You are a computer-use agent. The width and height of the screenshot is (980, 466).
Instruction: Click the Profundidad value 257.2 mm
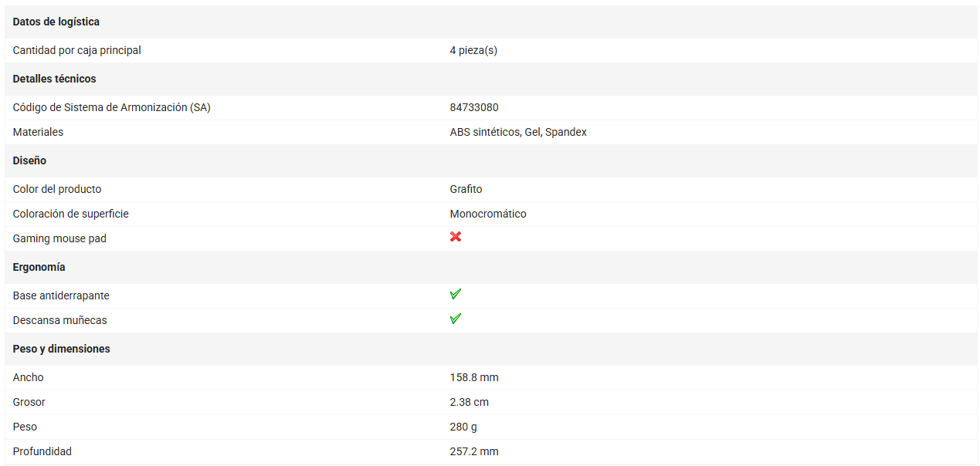474,451
